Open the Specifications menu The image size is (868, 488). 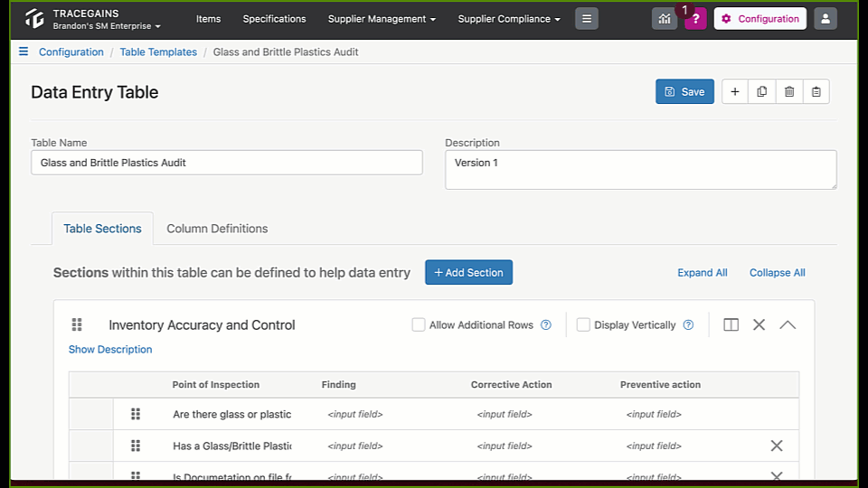[x=274, y=19]
